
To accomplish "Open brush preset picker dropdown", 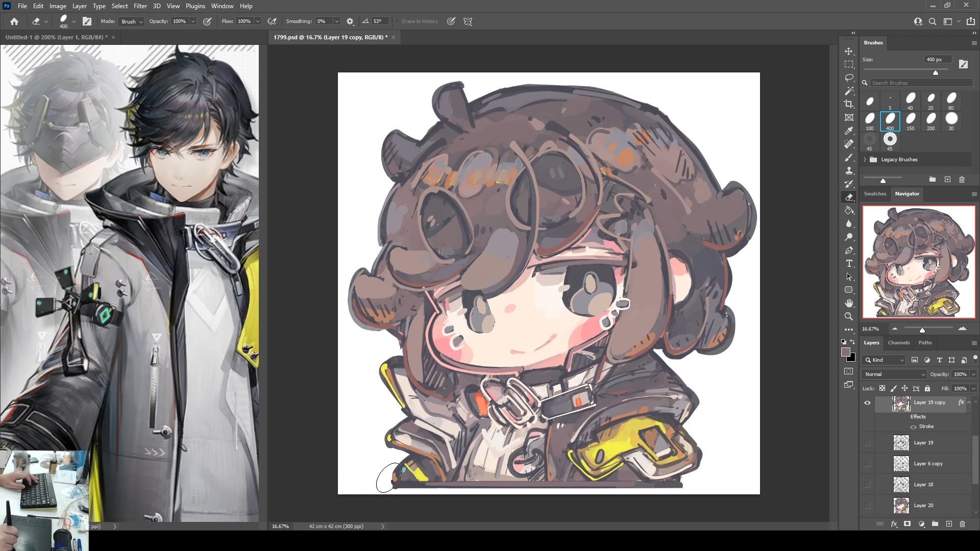I will (x=74, y=21).
